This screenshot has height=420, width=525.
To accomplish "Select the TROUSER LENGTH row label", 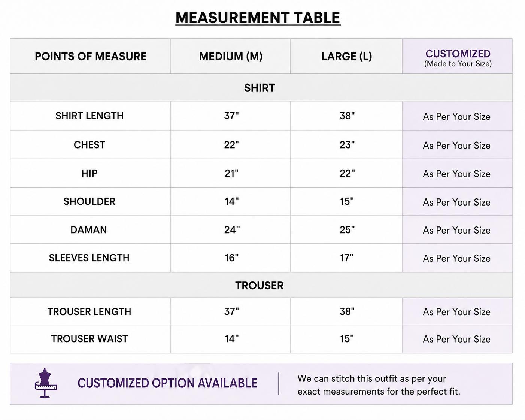I will 89,311.
